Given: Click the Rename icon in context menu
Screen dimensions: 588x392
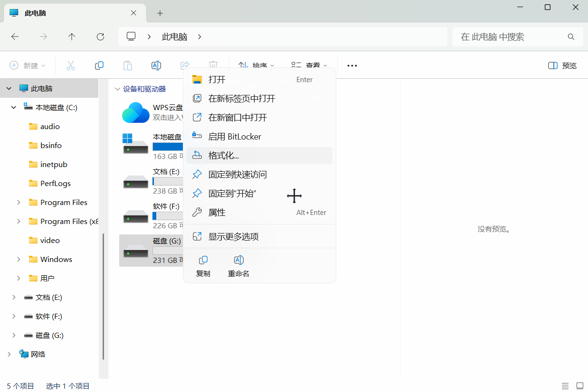Looking at the screenshot, I should [238, 260].
